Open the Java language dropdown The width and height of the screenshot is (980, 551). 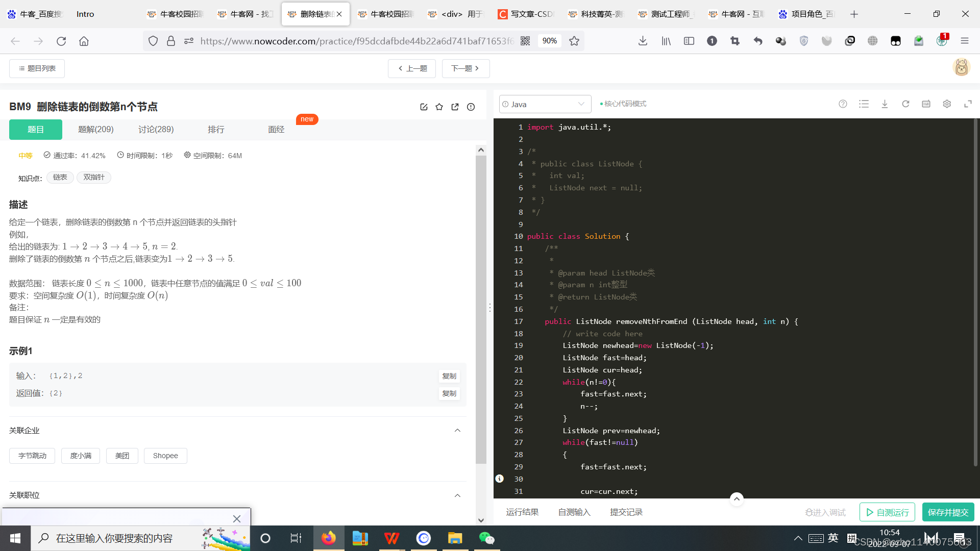click(x=545, y=104)
